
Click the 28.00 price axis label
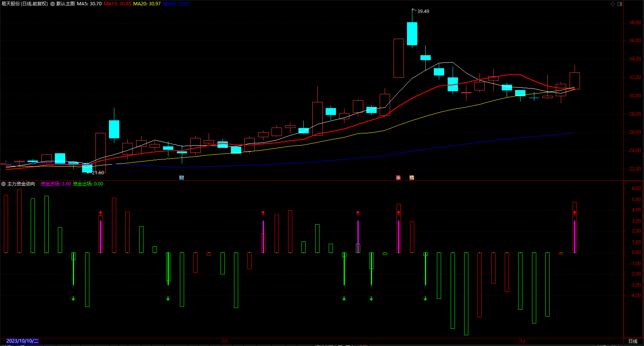pos(635,114)
